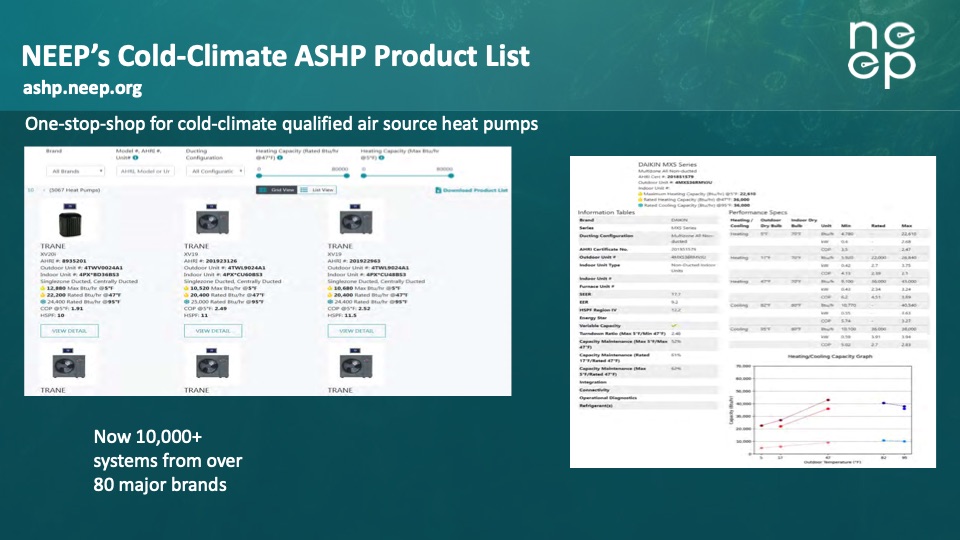This screenshot has height=540, width=960.
Task: Click info icon beside Model #, AHRI #, Unit#
Action: click(x=135, y=158)
